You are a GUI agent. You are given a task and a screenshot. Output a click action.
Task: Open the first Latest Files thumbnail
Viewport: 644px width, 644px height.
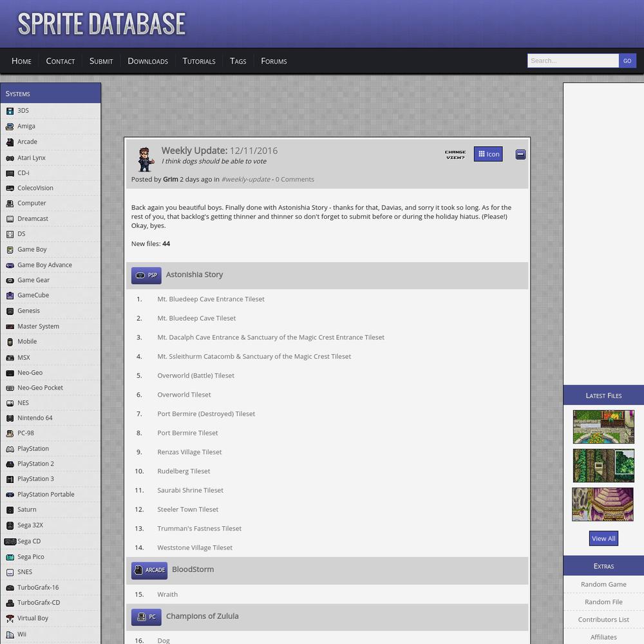[x=603, y=427]
